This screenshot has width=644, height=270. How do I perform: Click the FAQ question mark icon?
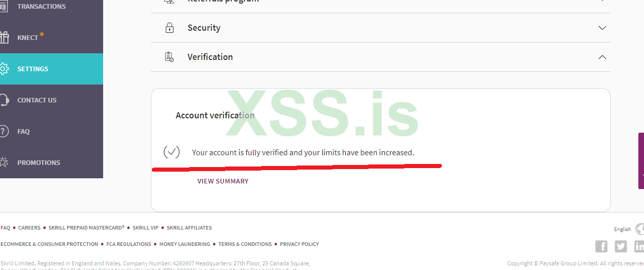(x=4, y=131)
